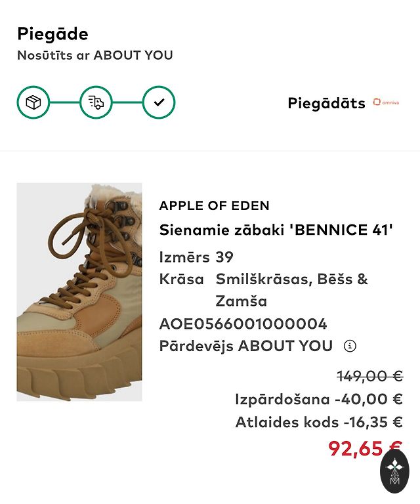Screen dimensions: 420x504
Task: Click the Pārdevējs ABOUT YOU seller label
Action: tap(245, 346)
